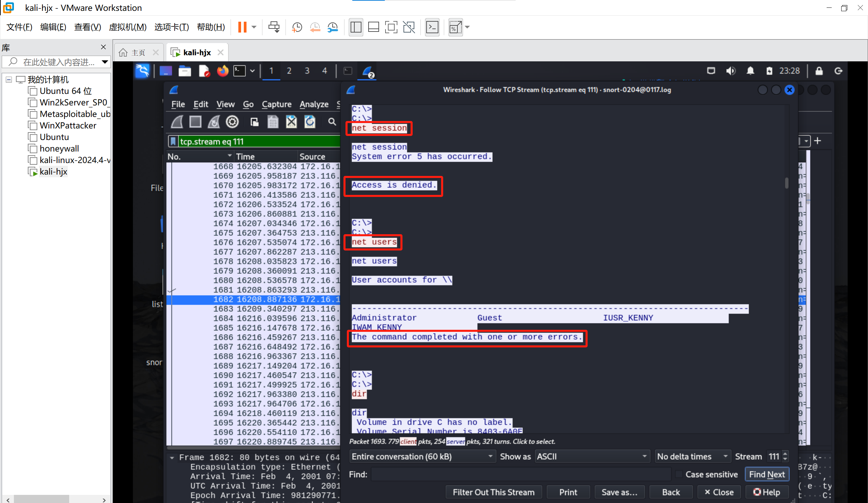The image size is (868, 503).
Task: Open the stretch guest dropdown arrow
Action: click(x=468, y=27)
